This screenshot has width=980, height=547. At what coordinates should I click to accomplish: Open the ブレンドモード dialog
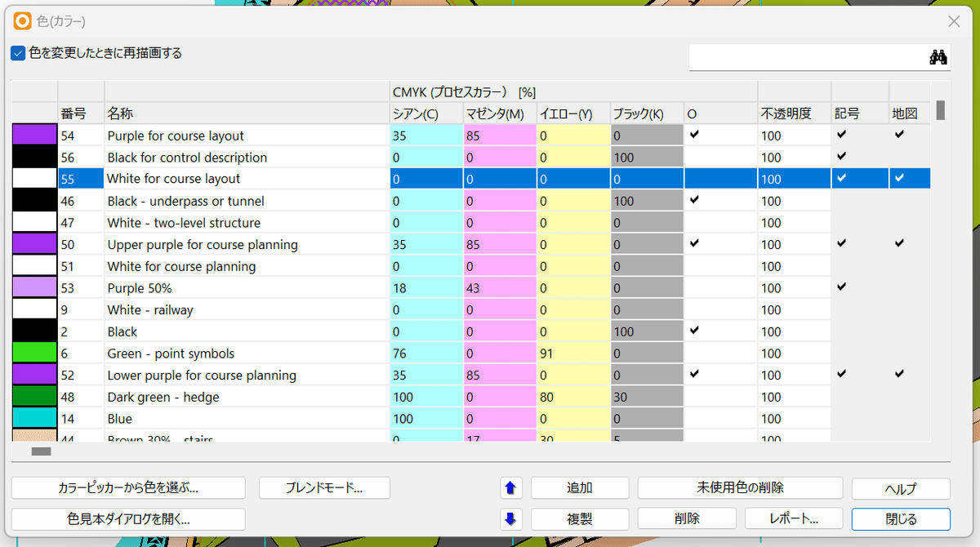326,487
